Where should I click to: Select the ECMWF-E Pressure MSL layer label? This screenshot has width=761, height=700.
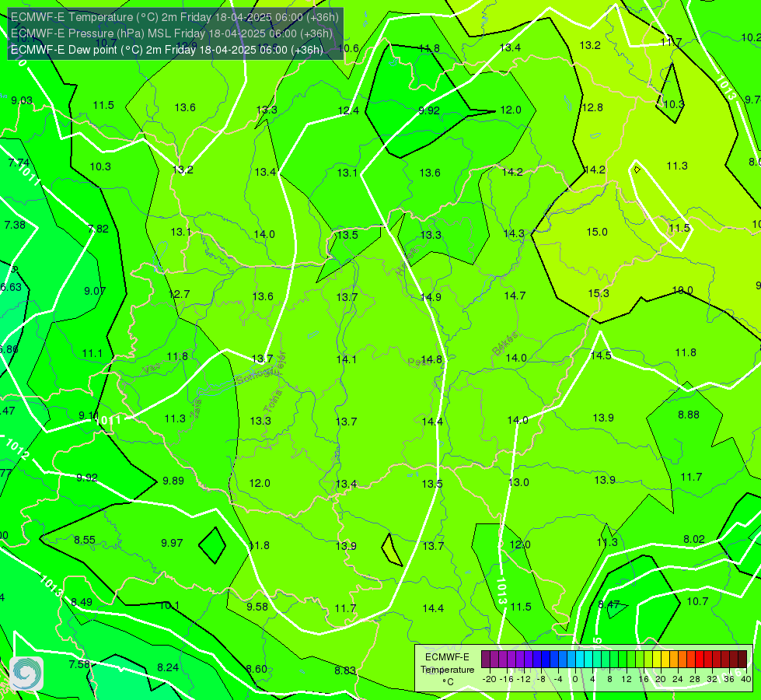click(x=172, y=33)
